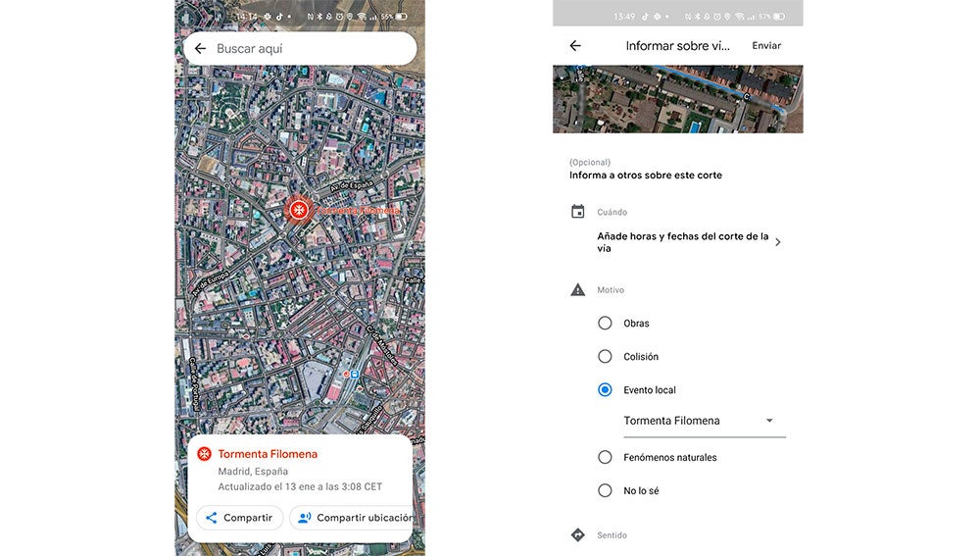Tap the Av. de Europa street label
The width and height of the screenshot is (980, 556).
(211, 283)
